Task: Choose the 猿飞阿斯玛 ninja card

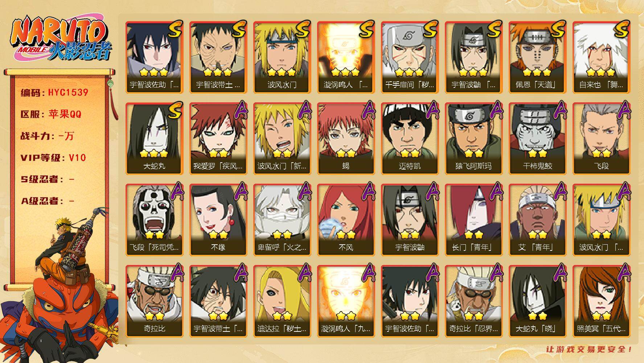Action: [473, 138]
